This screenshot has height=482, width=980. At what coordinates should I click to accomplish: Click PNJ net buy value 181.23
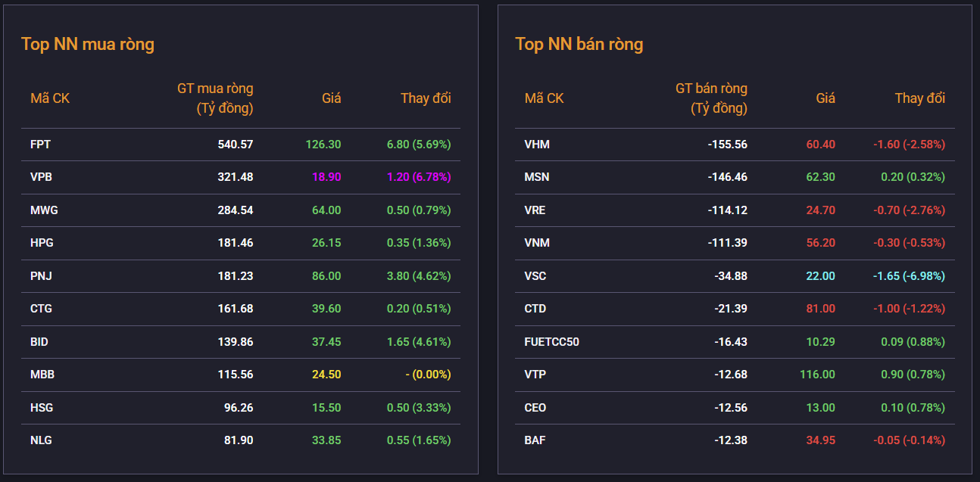pos(234,276)
